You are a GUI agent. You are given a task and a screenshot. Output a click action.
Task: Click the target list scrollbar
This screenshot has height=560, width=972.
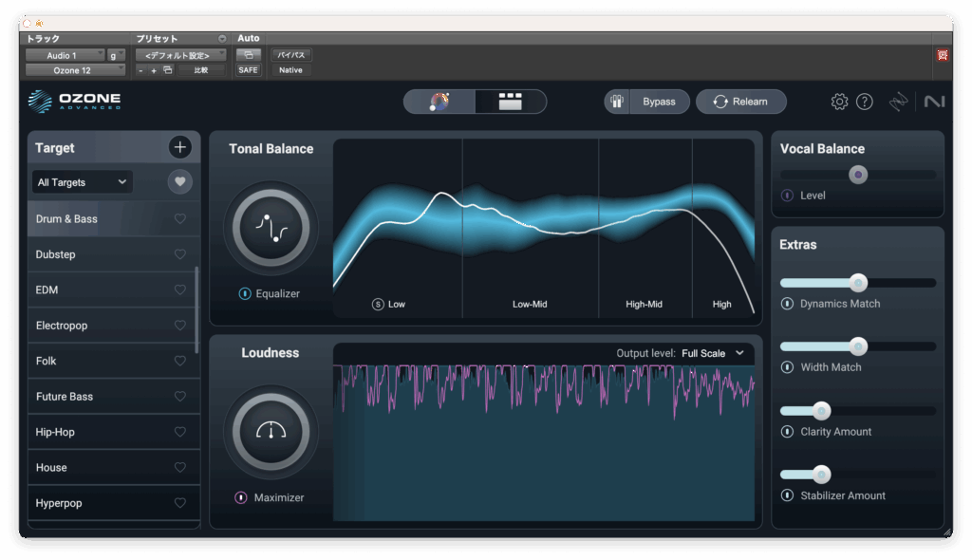click(197, 308)
